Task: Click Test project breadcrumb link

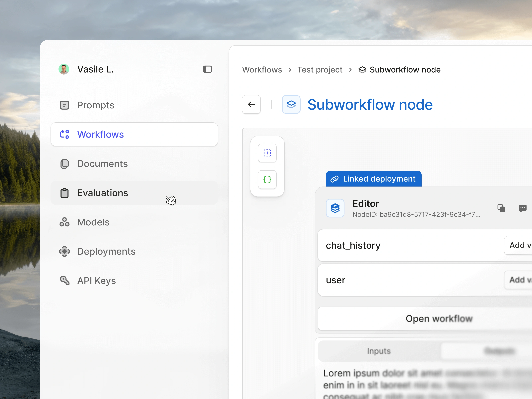Action: coord(320,70)
